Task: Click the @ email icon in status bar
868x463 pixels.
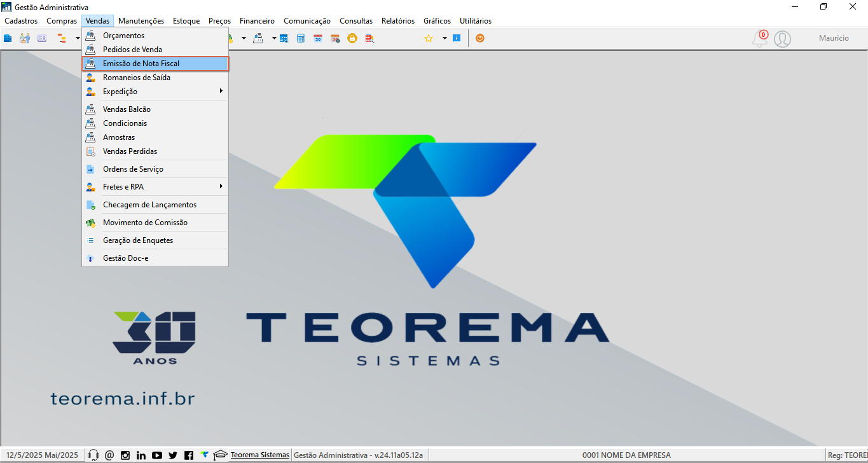Action: pos(109,455)
